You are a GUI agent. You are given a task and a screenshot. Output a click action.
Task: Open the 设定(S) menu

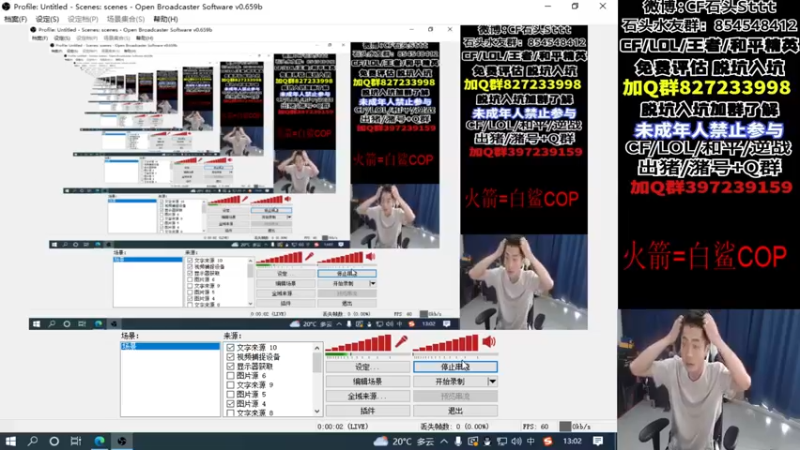pyautogui.click(x=47, y=19)
